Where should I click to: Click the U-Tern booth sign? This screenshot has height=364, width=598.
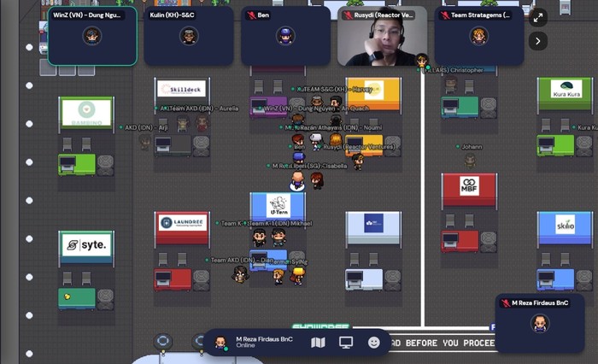pyautogui.click(x=278, y=206)
